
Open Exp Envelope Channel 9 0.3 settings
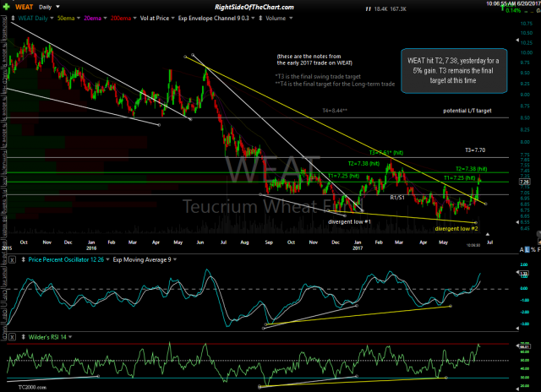[x=214, y=19]
